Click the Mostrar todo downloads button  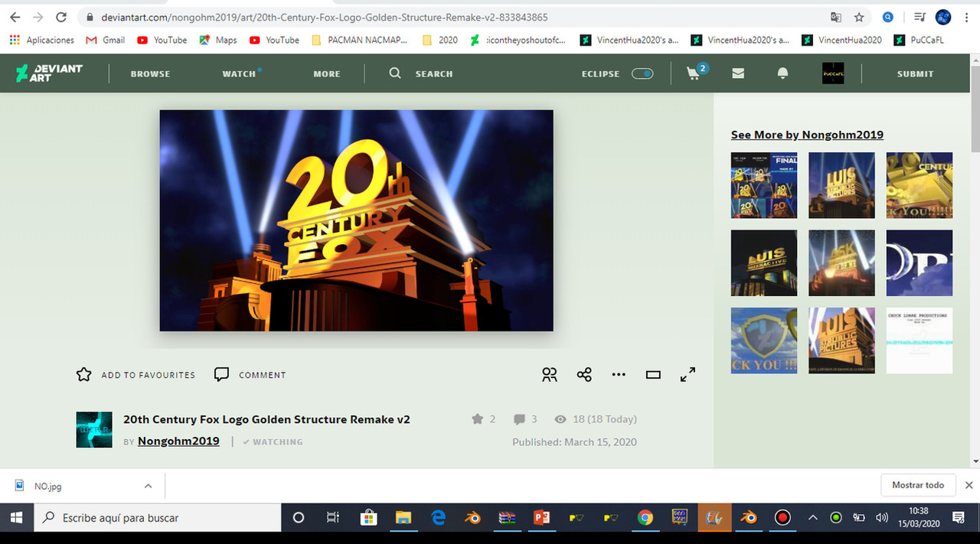pyautogui.click(x=918, y=485)
